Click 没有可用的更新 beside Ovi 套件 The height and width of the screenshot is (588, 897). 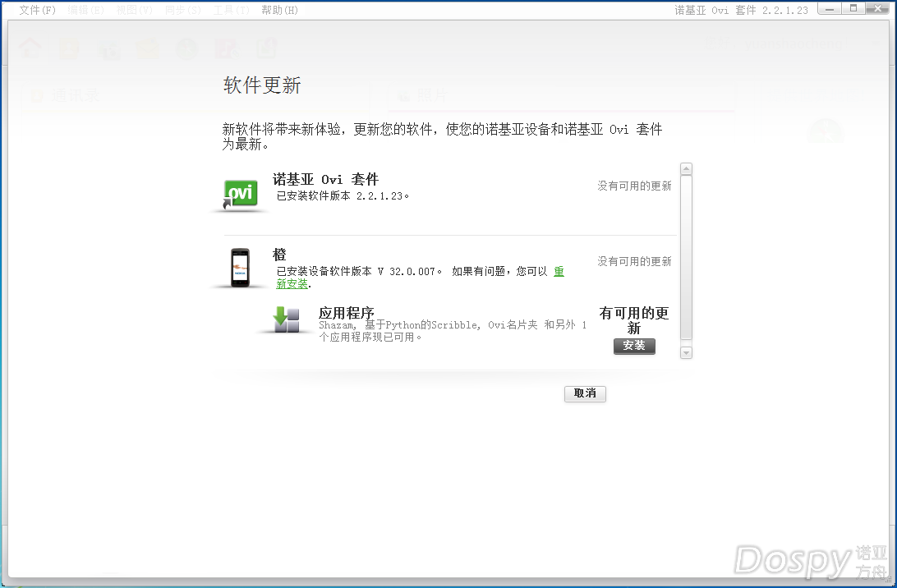click(x=634, y=186)
